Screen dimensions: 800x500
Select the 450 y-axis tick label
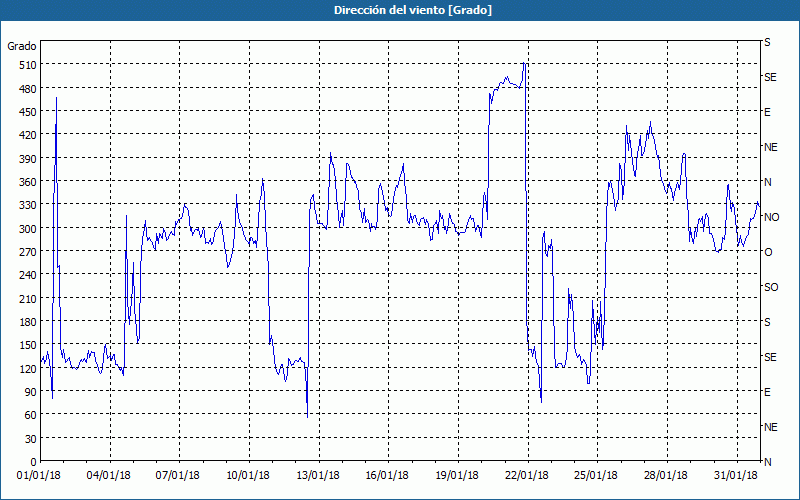tap(28, 112)
